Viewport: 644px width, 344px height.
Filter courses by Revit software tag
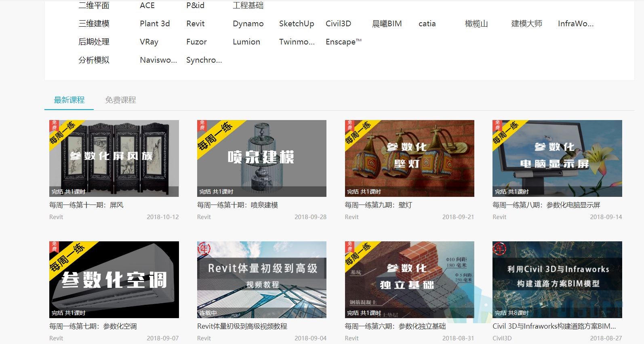coord(196,23)
